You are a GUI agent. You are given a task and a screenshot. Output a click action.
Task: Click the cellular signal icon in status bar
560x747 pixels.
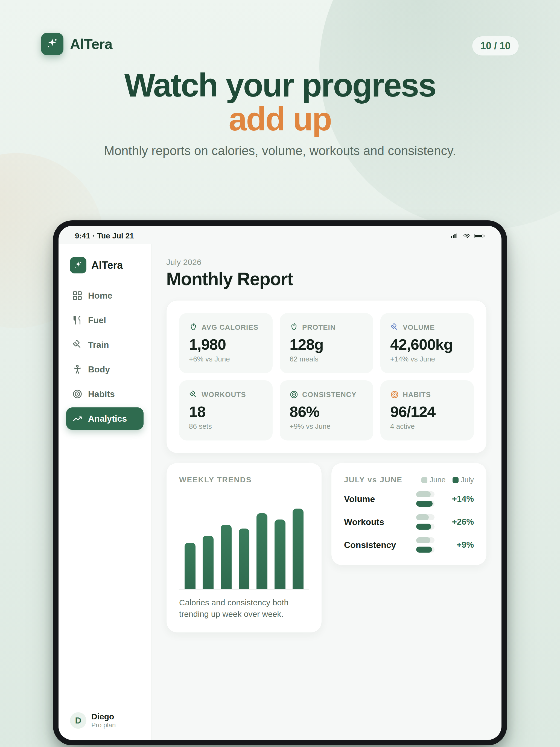tap(454, 236)
